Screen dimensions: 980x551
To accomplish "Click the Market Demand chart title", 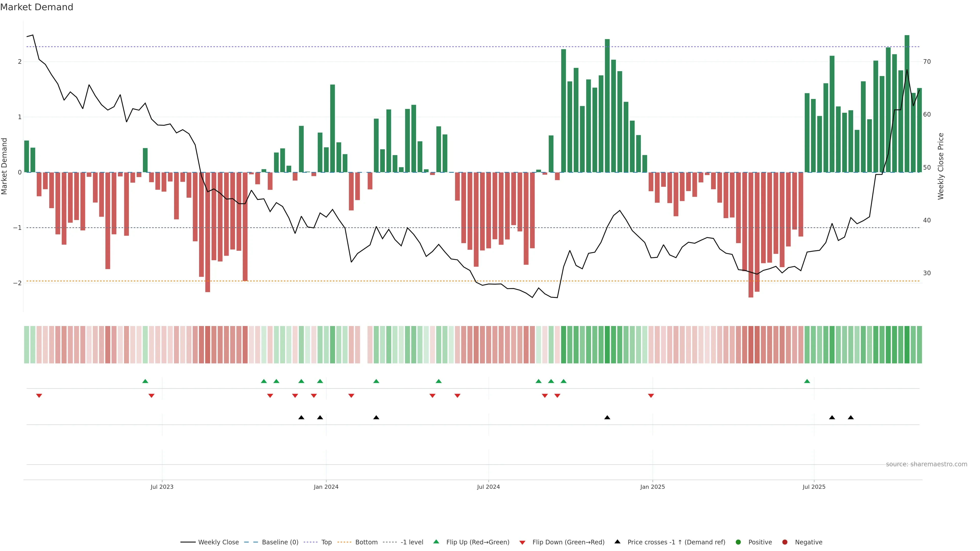I will 36,7.
